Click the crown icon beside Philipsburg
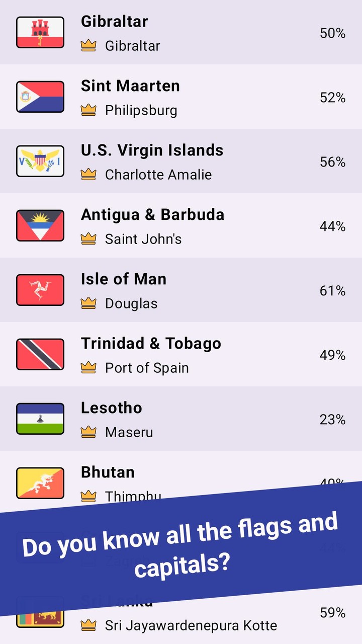The image size is (362, 644). tap(88, 110)
